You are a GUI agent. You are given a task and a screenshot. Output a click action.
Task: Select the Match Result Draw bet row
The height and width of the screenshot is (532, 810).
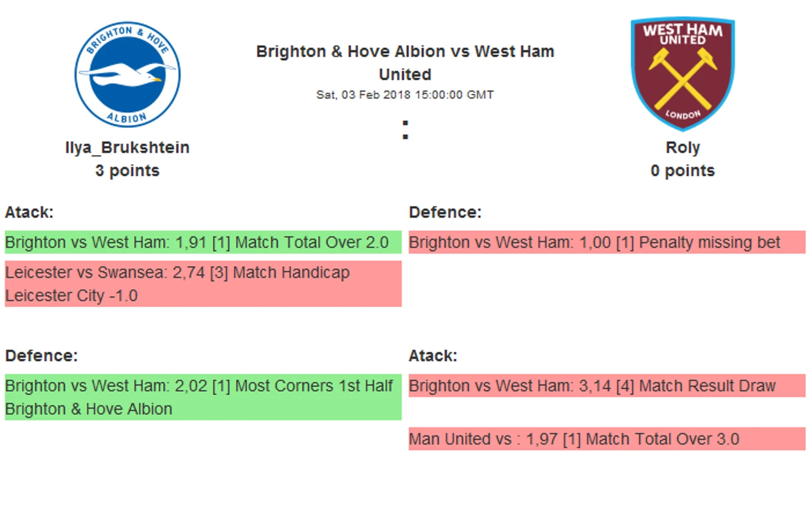[606, 386]
